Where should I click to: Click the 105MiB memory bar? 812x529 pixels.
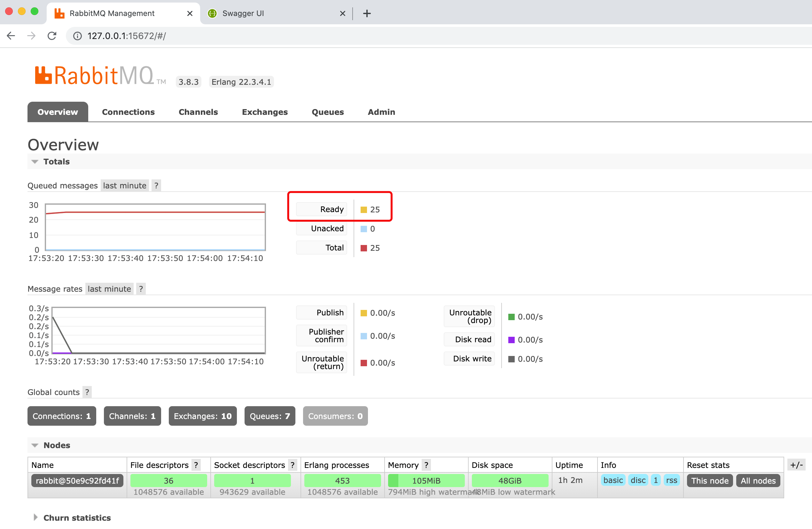coord(426,480)
